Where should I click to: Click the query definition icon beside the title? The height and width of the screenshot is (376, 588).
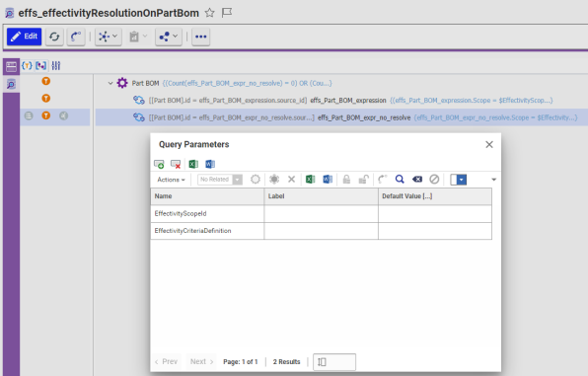click(10, 13)
